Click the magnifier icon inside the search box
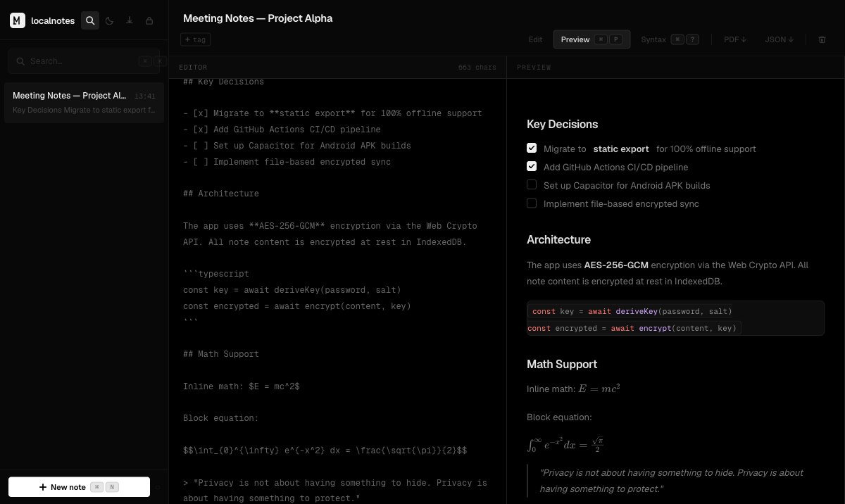This screenshot has width=845, height=504. coord(21,61)
